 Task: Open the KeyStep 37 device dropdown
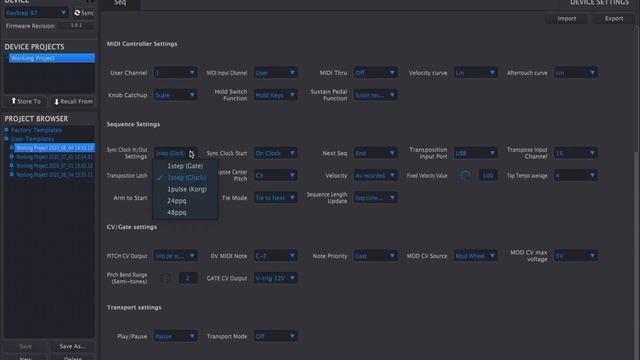coord(36,13)
